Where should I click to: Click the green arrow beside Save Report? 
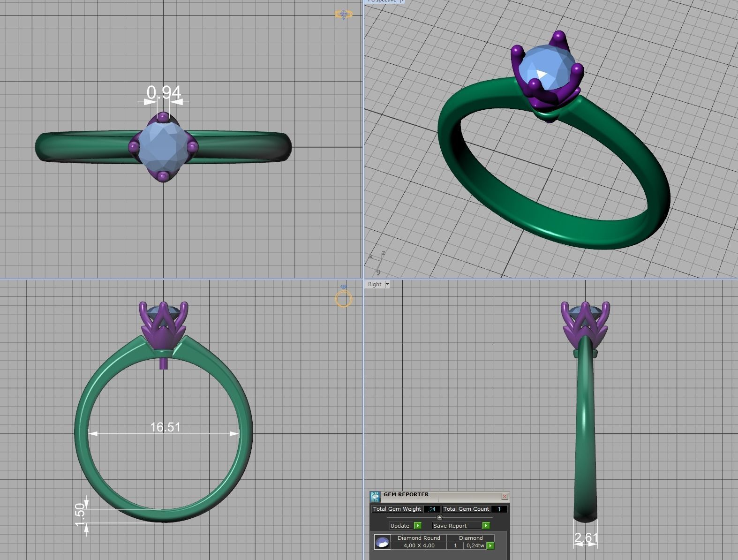(486, 526)
